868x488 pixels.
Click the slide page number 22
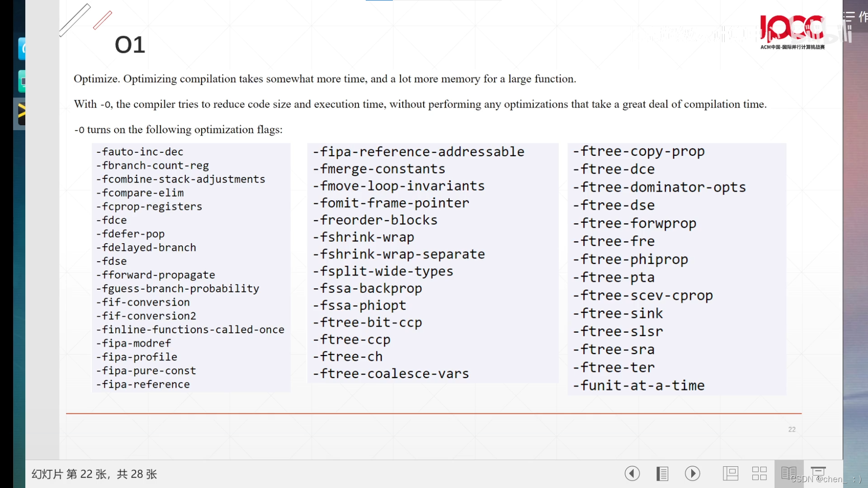point(792,429)
